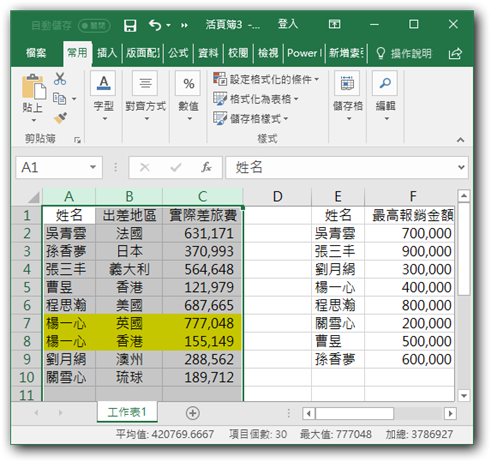
Task: Click the Share icon in the ribbon
Action: [x=455, y=54]
